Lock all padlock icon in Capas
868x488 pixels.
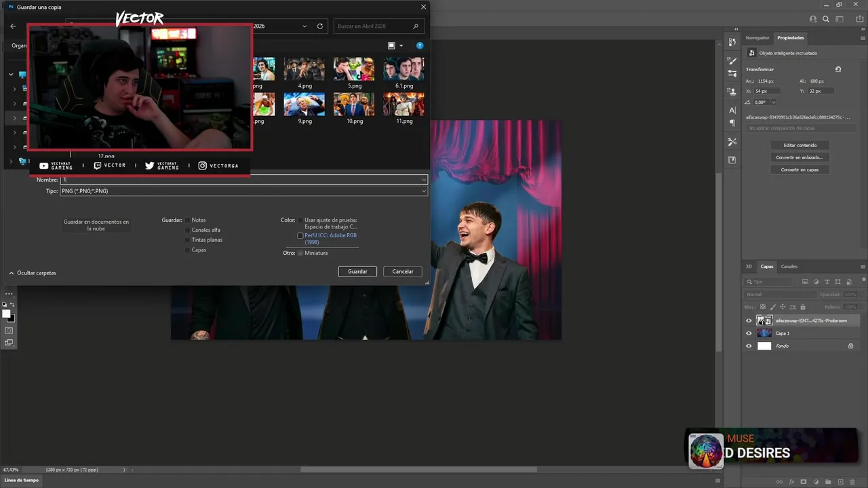pyautogui.click(x=803, y=307)
